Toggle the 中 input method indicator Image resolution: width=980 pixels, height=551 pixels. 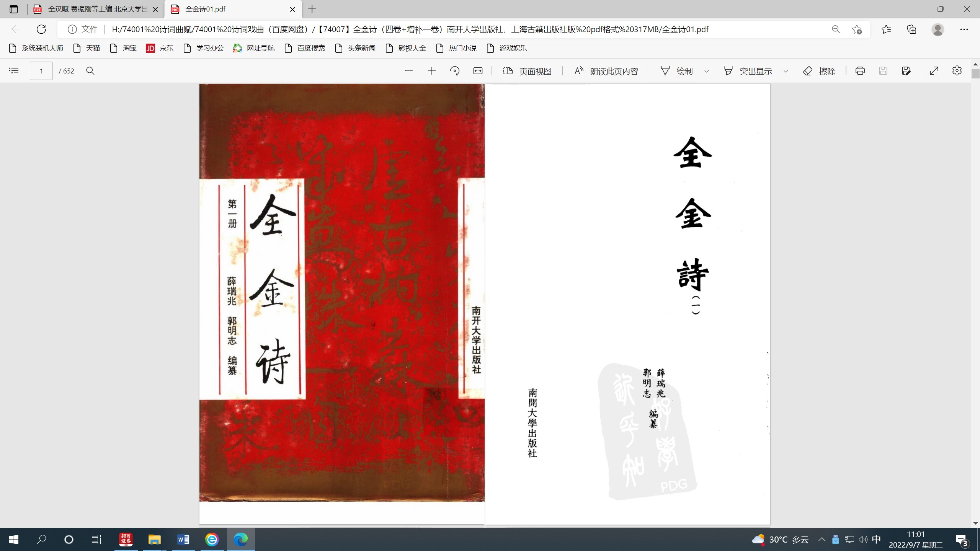876,540
